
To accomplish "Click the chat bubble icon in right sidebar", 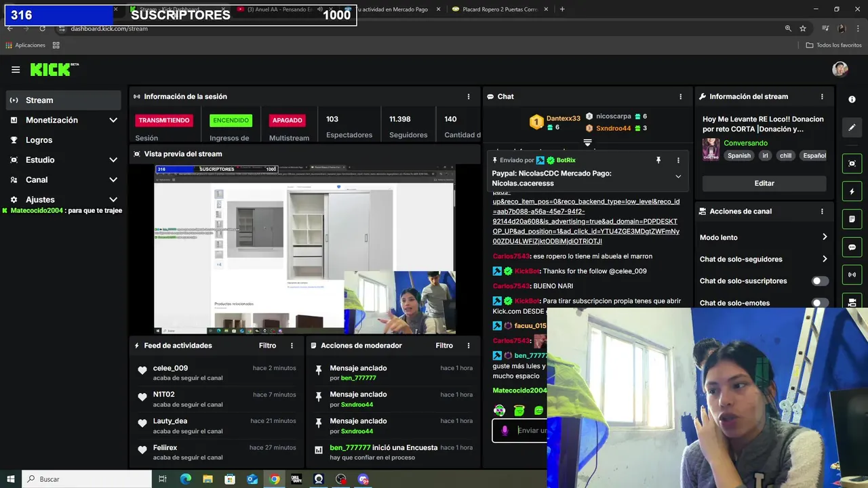I will pyautogui.click(x=852, y=247).
